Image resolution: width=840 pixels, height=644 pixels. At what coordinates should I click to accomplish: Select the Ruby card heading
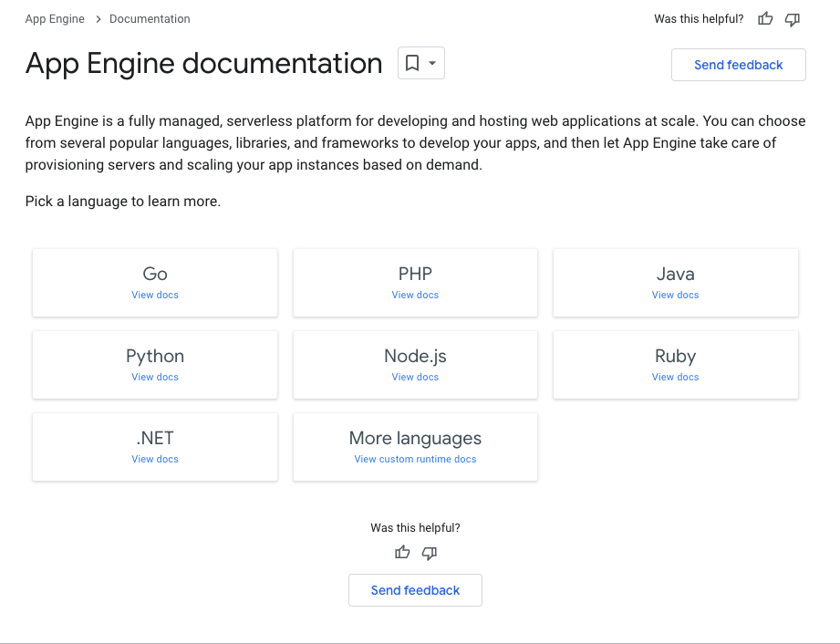point(675,357)
